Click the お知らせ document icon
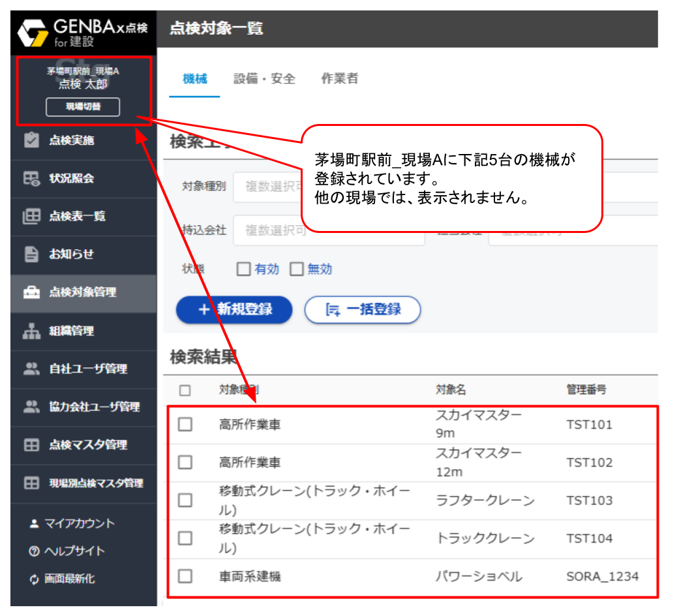Viewport: 679px width, 616px height. pos(31,254)
